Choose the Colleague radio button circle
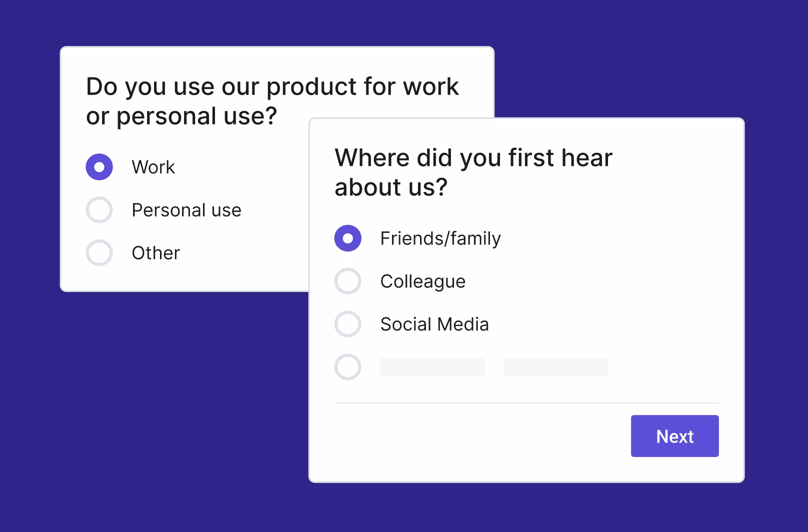Image resolution: width=808 pixels, height=532 pixels. coord(347,281)
